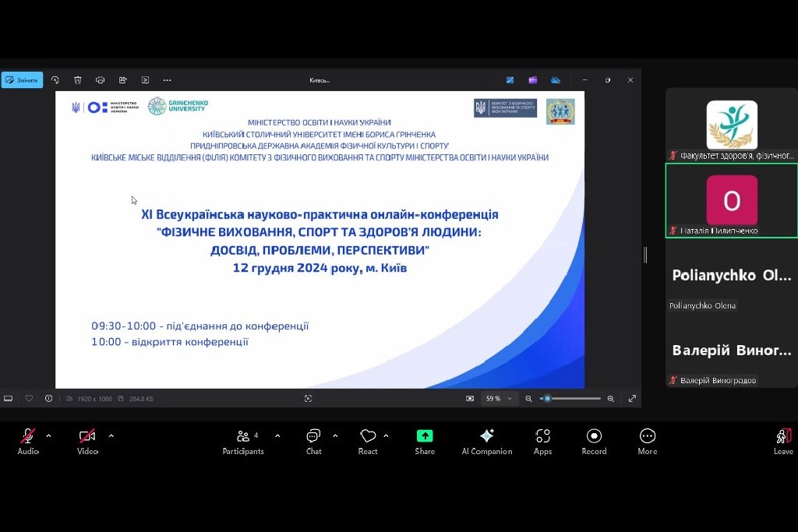Image resolution: width=798 pixels, height=532 pixels.
Task: Select the print icon in the viewer toolbar
Action: tap(100, 79)
